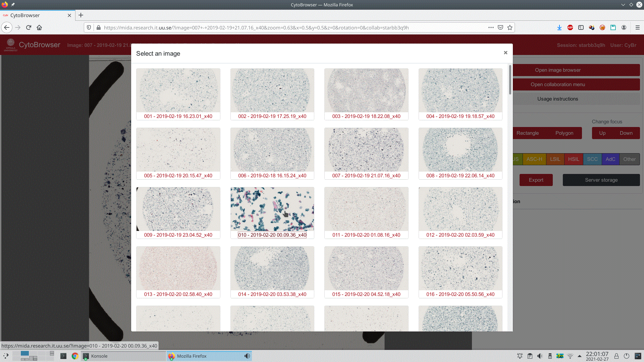This screenshot has height=362, width=644.
Task: Select the LSIL class label
Action: click(x=555, y=159)
